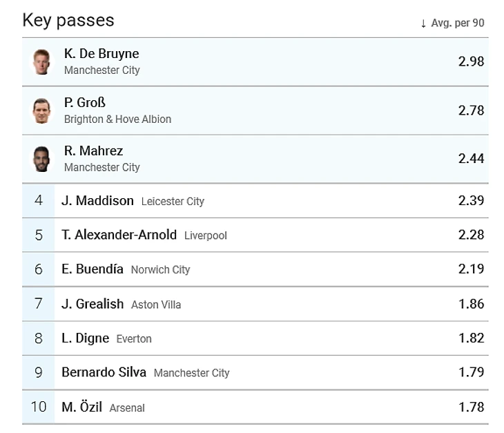This screenshot has height=433, width=504.
Task: Select the R. Mahrez name link
Action: coord(93,151)
